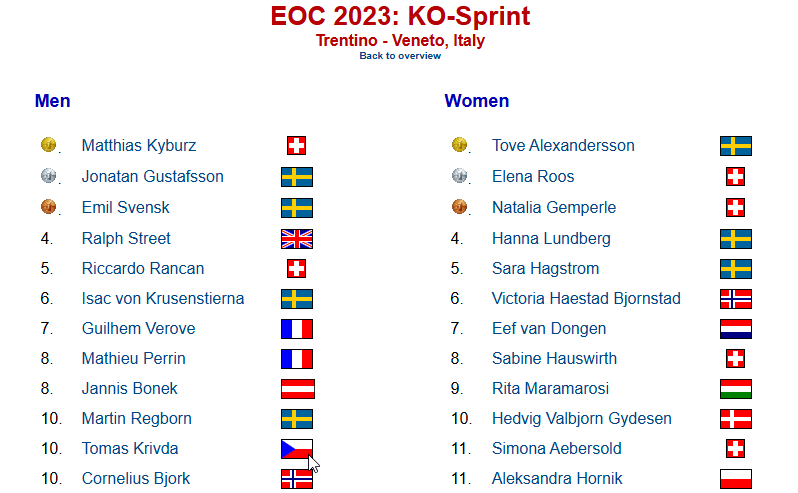798x493 pixels.
Task: Click the Czech flag next to Tomas Krivda
Action: pyautogui.click(x=297, y=449)
